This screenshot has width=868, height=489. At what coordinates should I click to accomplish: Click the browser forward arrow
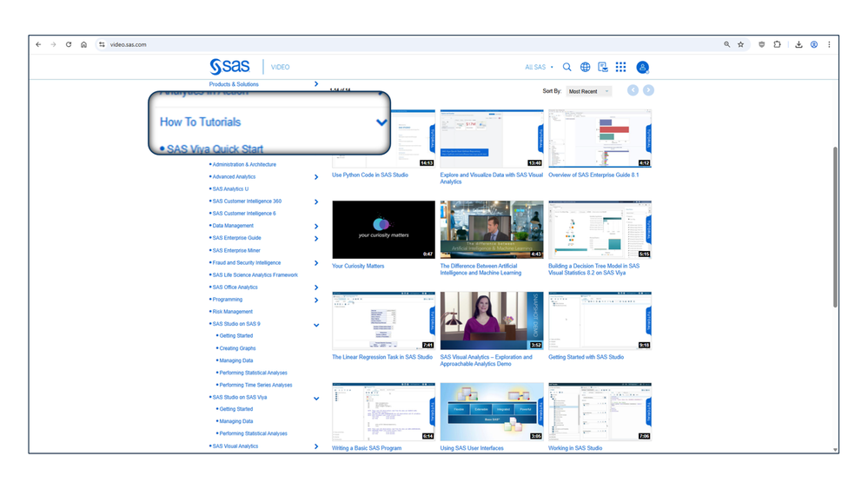tap(53, 45)
